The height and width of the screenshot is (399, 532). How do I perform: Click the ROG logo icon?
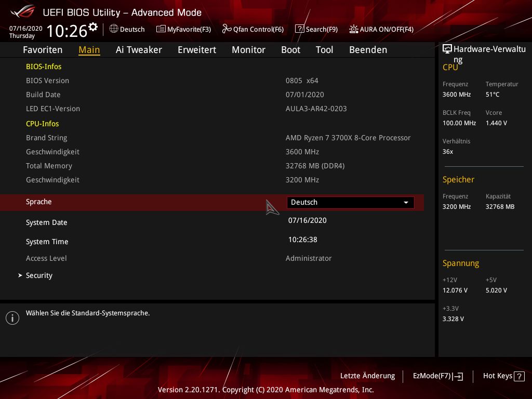click(23, 11)
